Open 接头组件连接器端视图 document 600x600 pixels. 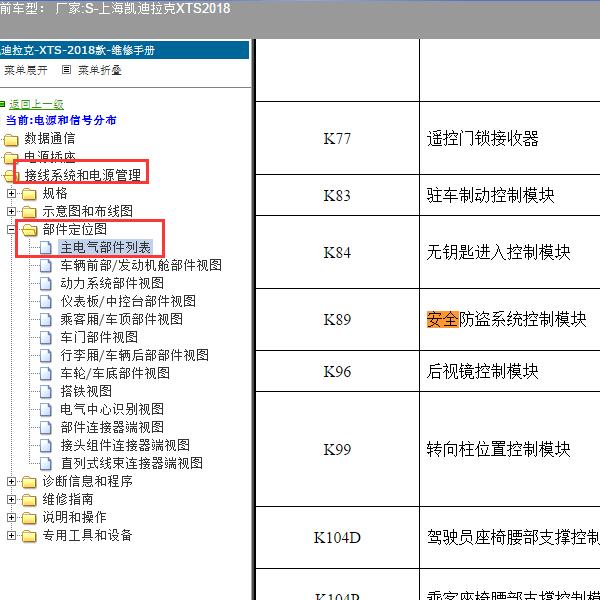tap(125, 445)
